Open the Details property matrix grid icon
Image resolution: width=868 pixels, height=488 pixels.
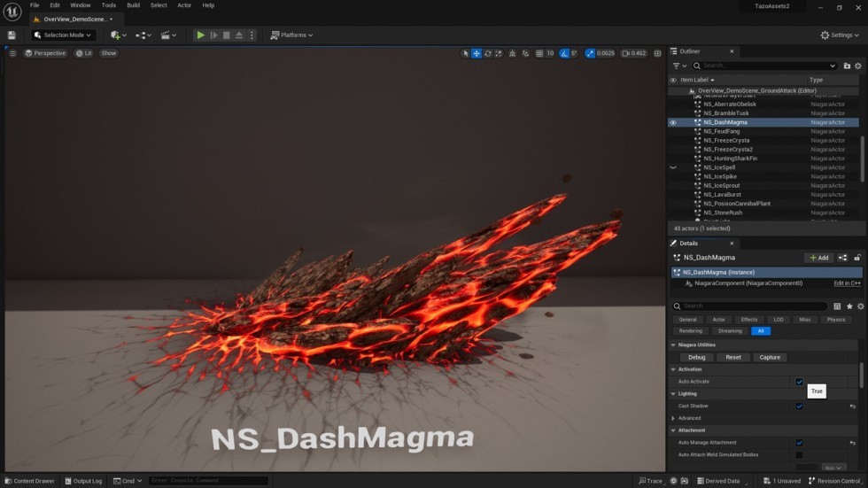point(837,306)
